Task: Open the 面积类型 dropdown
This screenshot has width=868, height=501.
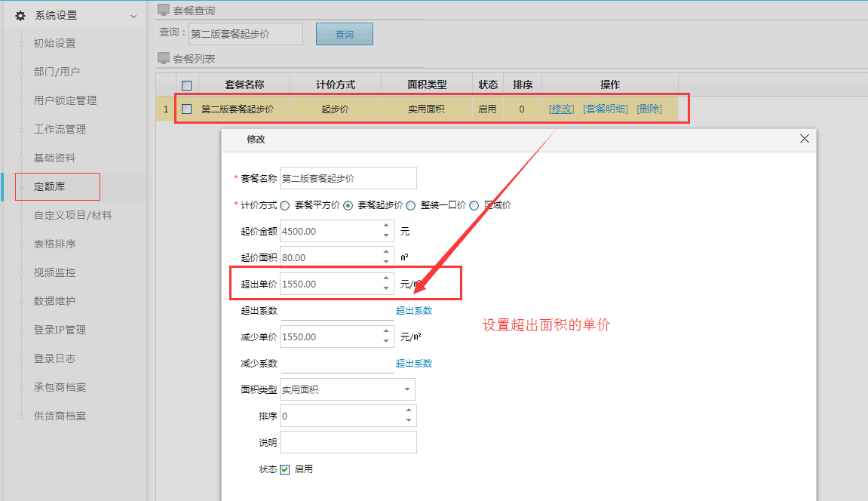Action: coord(407,389)
